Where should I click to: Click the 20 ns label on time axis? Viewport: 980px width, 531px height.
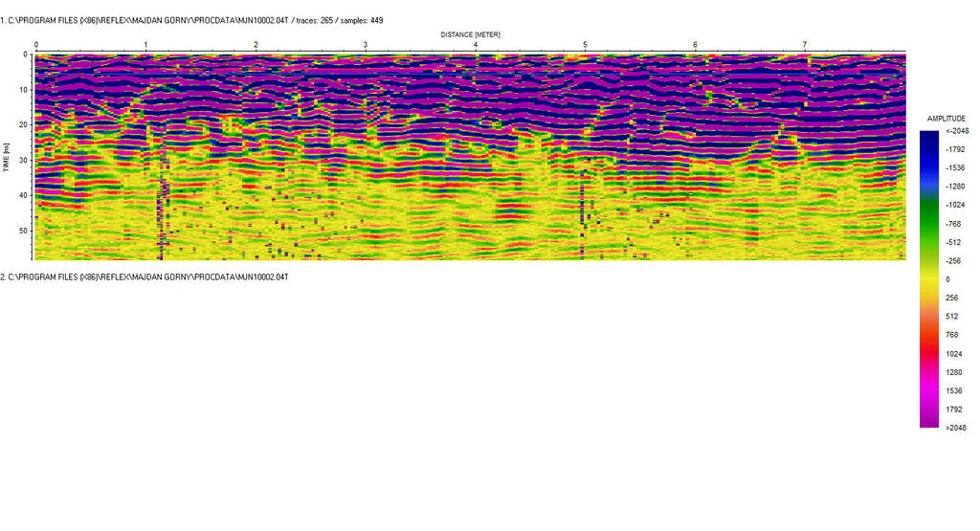(x=23, y=124)
